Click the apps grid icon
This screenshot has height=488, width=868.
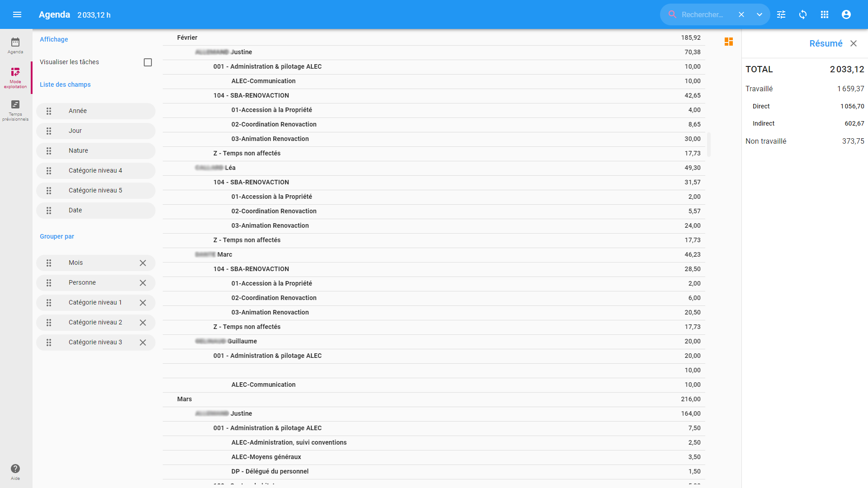(826, 14)
